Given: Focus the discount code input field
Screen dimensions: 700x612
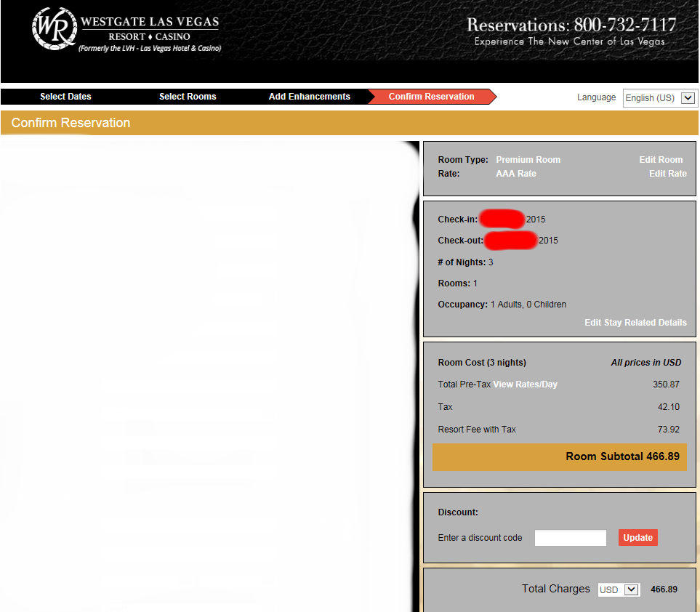Looking at the screenshot, I should pos(570,538).
